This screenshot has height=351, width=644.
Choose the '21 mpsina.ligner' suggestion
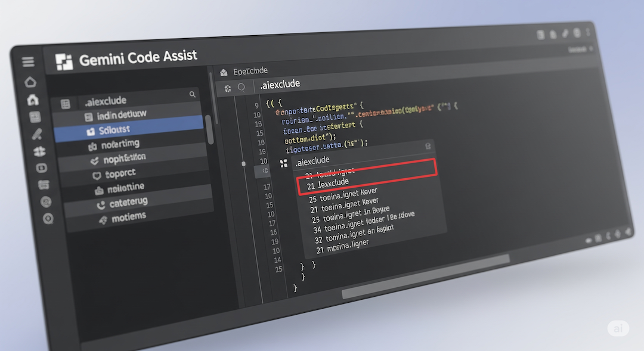coord(342,246)
